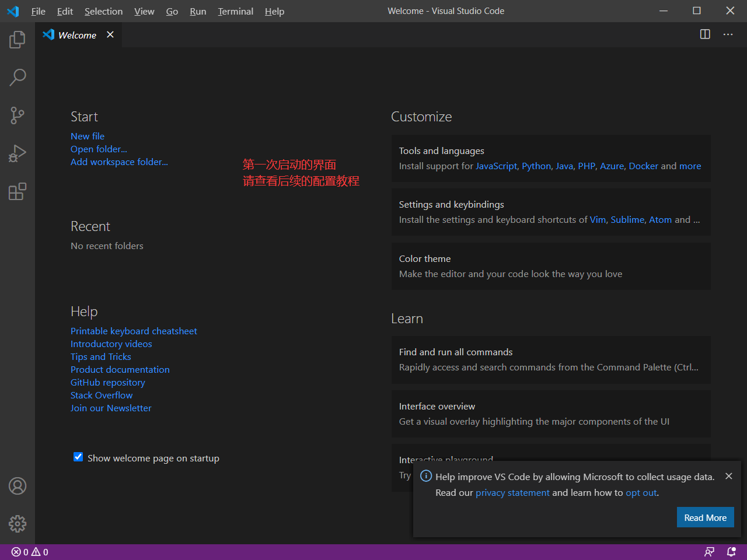This screenshot has height=560, width=747.
Task: Open the editor More Actions menu
Action: pyautogui.click(x=728, y=34)
